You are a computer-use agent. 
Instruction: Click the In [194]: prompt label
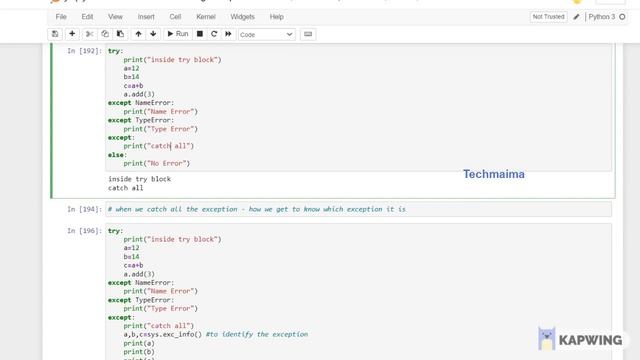[x=84, y=209]
